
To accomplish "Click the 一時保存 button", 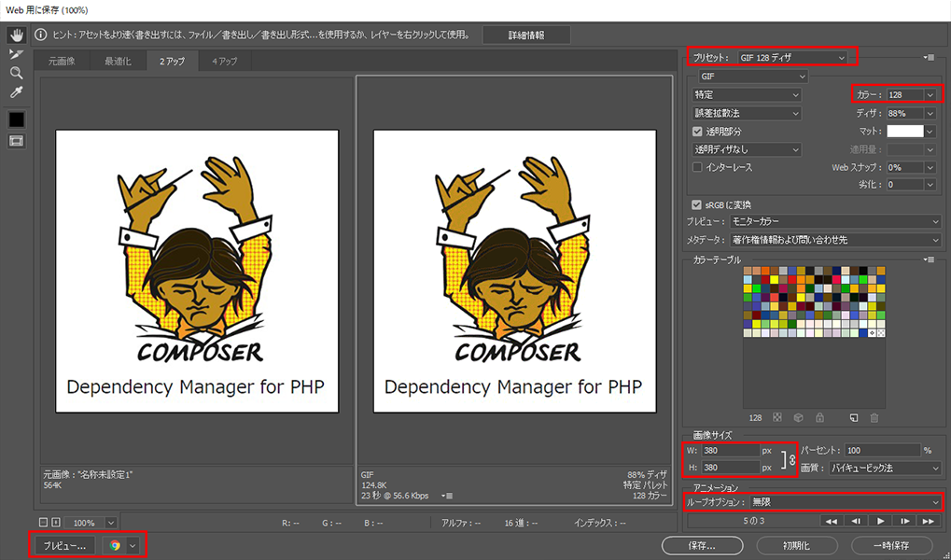I will 891,545.
